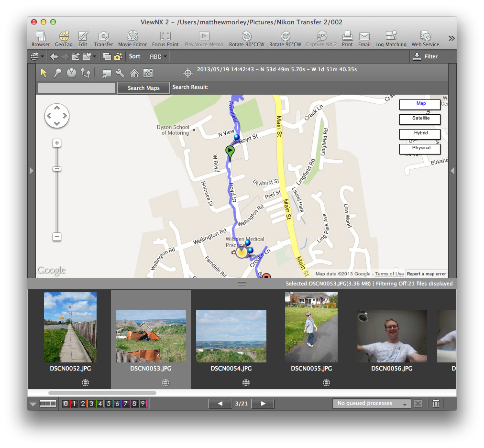Open the Filter panel
Image resolution: width=484 pixels, height=448 pixels.
coord(425,56)
